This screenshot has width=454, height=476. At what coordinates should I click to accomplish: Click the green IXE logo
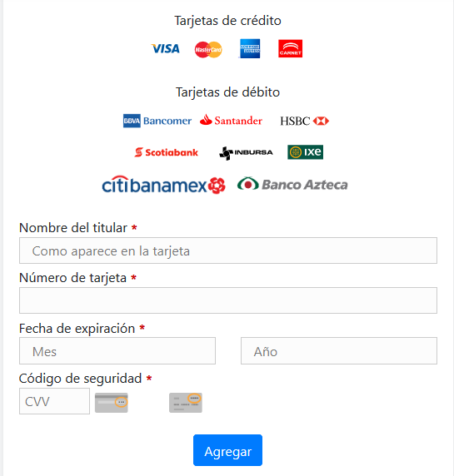coord(306,152)
